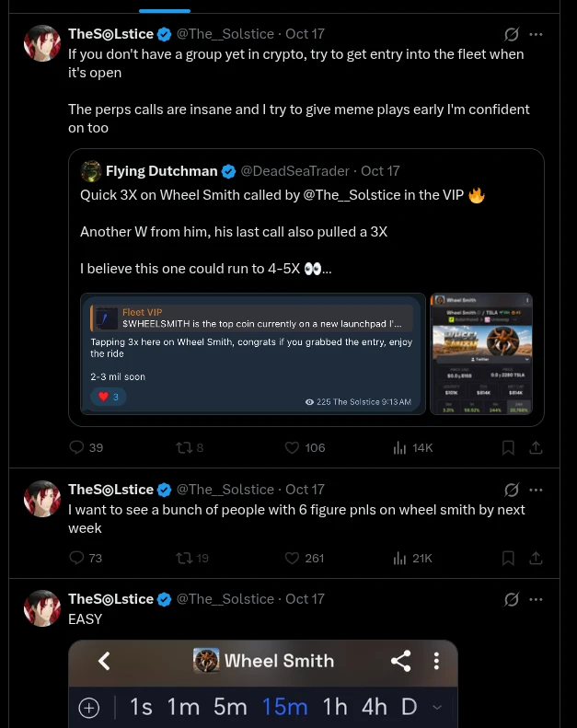Retweet the post with 19 reposts
The image size is (577, 728).
184,558
